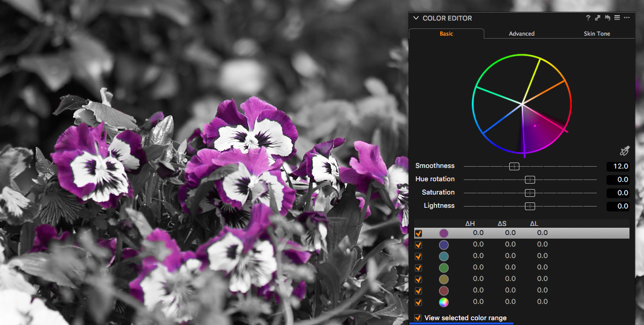Select the rainbow global color swatch

(x=444, y=303)
